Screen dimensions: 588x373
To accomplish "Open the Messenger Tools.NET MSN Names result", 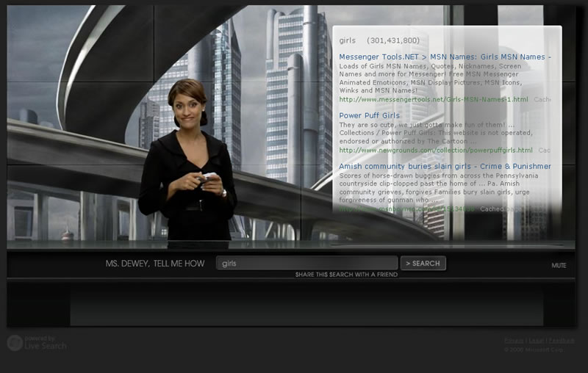I will 445,57.
